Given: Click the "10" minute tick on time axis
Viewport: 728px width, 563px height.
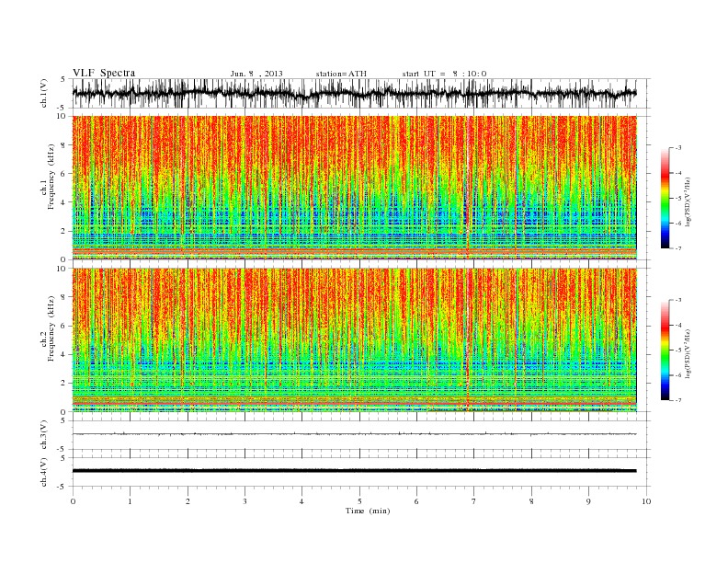Looking at the screenshot, I should pos(646,501).
